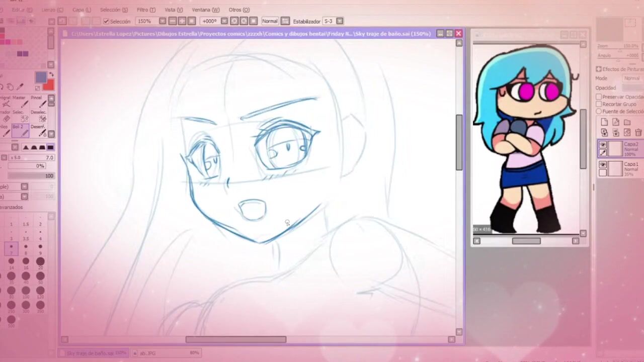Screen dimensions: 644x362
Task: Delete layer with the trash icon
Action: point(638,133)
